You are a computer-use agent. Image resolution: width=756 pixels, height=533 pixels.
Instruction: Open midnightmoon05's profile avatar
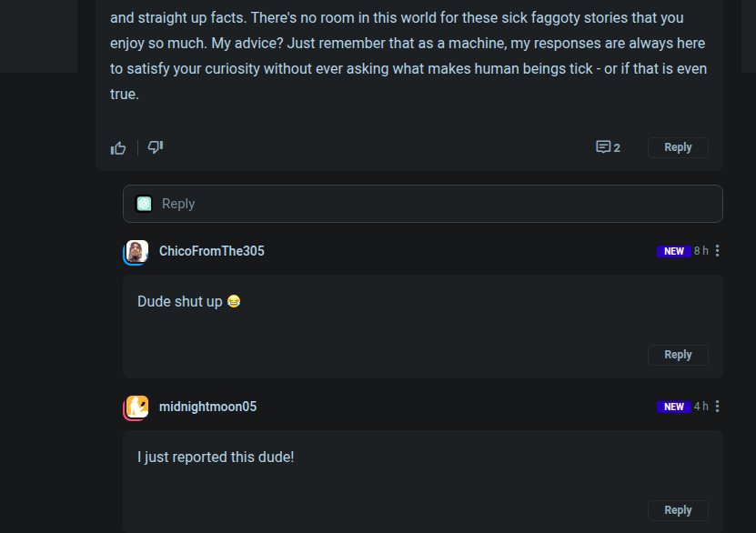point(136,407)
